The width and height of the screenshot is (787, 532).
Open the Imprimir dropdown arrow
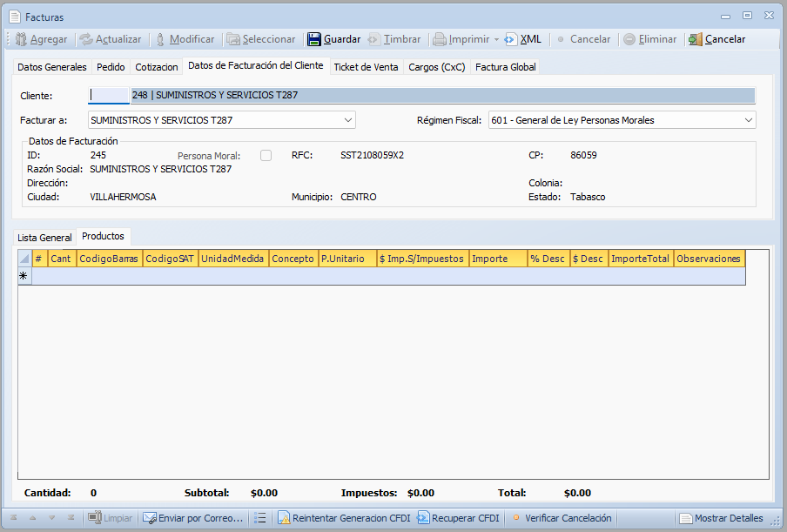(496, 39)
